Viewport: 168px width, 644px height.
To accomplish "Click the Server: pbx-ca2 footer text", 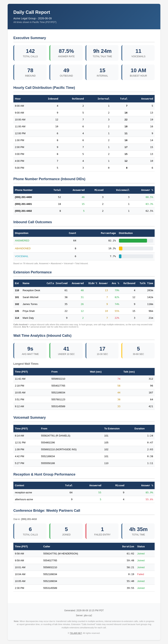I will tap(84, 615).
